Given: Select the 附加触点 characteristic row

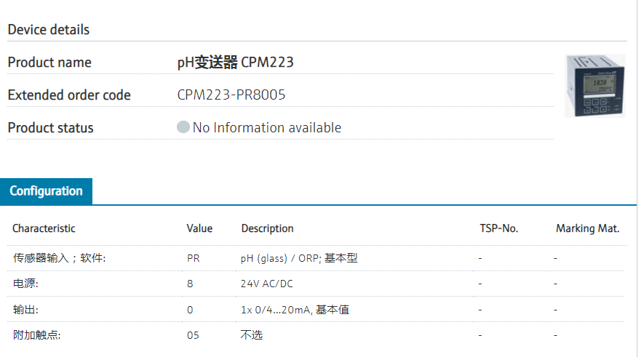Looking at the screenshot, I should pyautogui.click(x=36, y=335).
